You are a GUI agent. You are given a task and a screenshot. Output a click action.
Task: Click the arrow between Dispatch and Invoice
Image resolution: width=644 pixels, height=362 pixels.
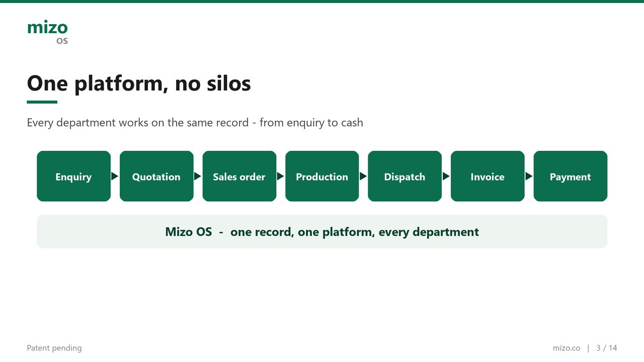(446, 176)
